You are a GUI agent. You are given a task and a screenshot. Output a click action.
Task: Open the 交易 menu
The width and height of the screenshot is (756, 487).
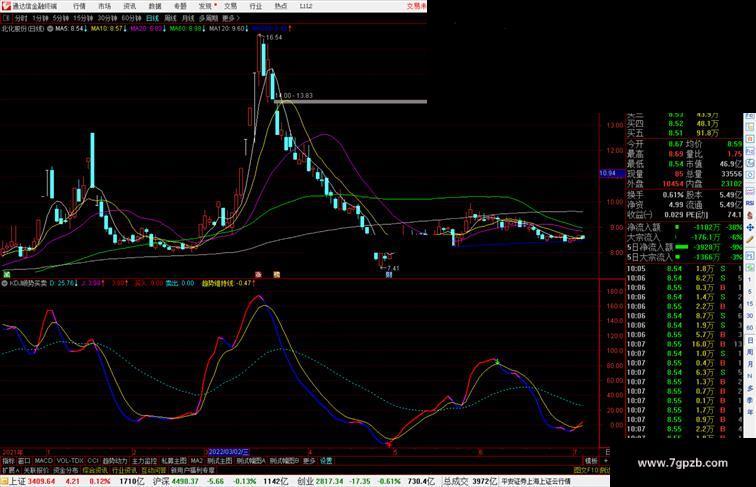click(x=230, y=6)
